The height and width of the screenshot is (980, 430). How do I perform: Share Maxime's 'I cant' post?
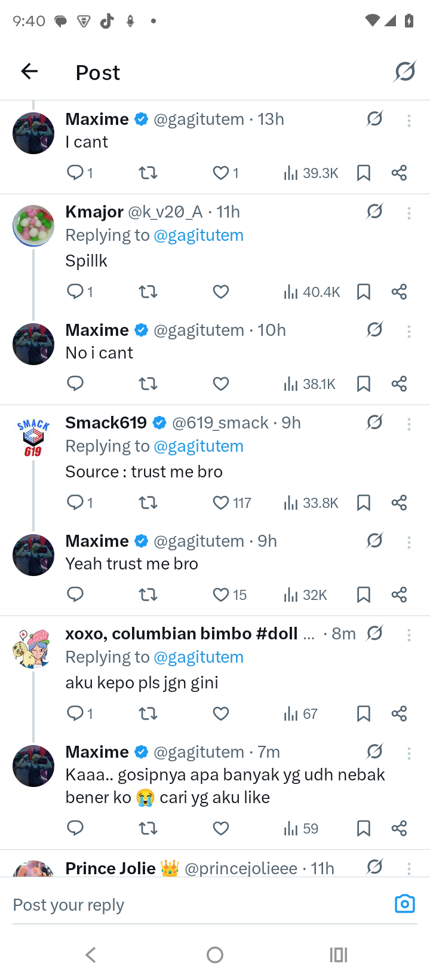(x=399, y=173)
